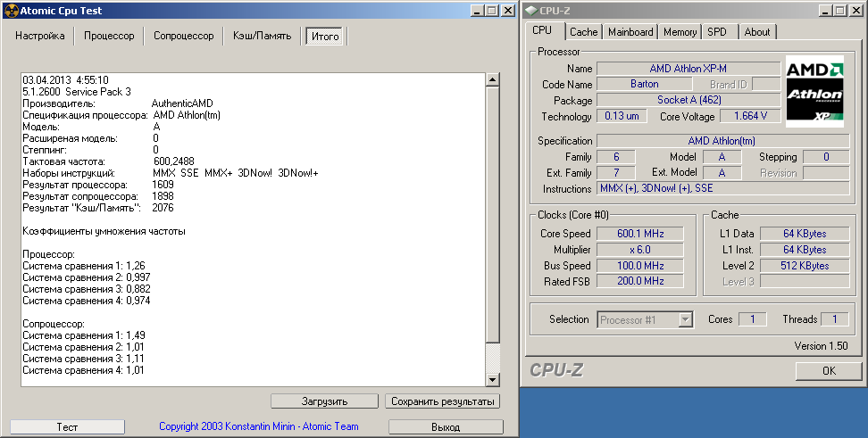Click the line Тактовая частота: 600,2488
Screen dimensions: 868x438
pyautogui.click(x=109, y=161)
